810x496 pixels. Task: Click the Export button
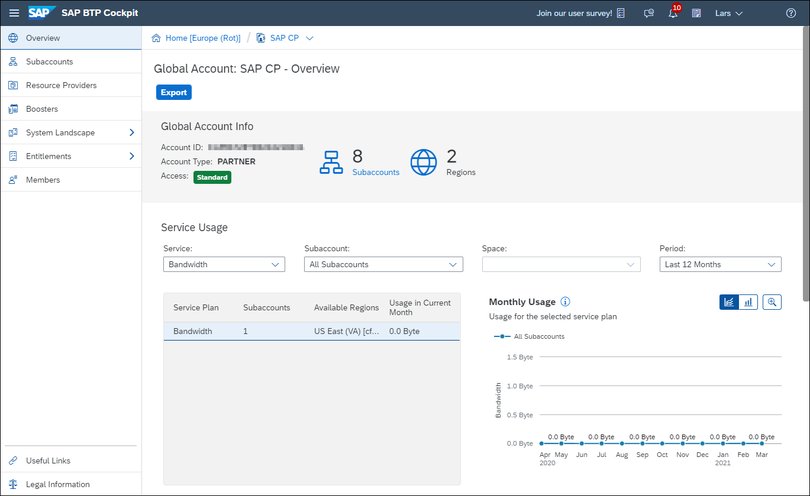174,92
